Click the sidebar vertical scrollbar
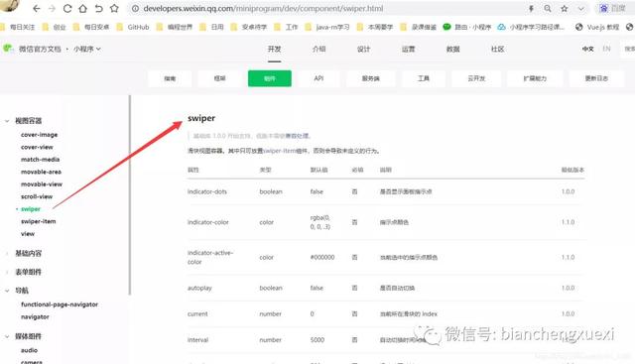This screenshot has width=635, height=364. click(130, 195)
